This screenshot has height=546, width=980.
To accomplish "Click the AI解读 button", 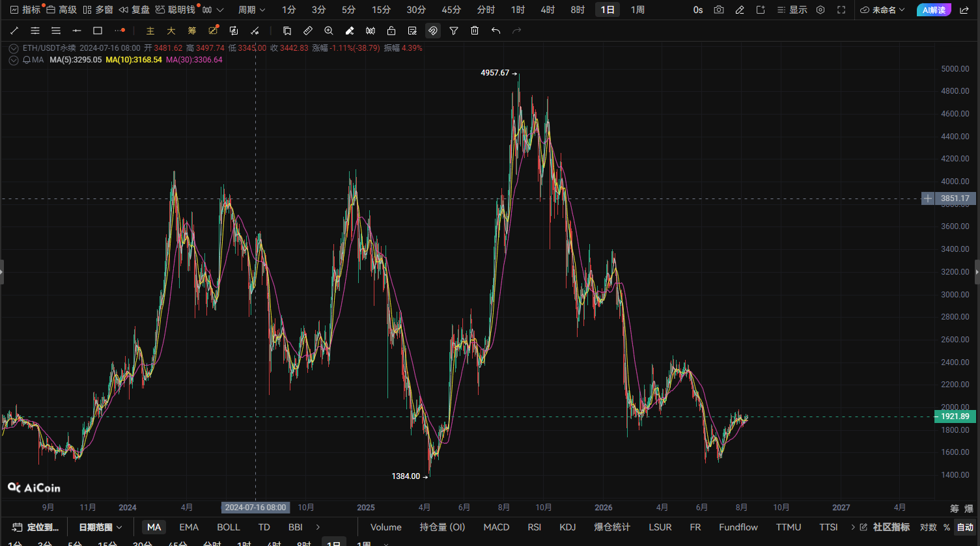I will click(934, 10).
